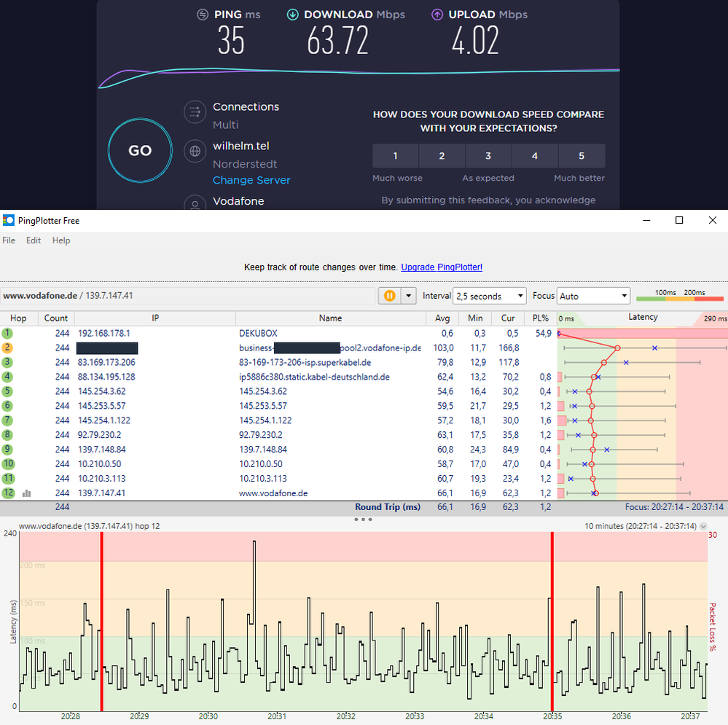Click the Focus: 20:27:14 - 20:37:14 label
This screenshot has height=725, width=728.
[674, 507]
